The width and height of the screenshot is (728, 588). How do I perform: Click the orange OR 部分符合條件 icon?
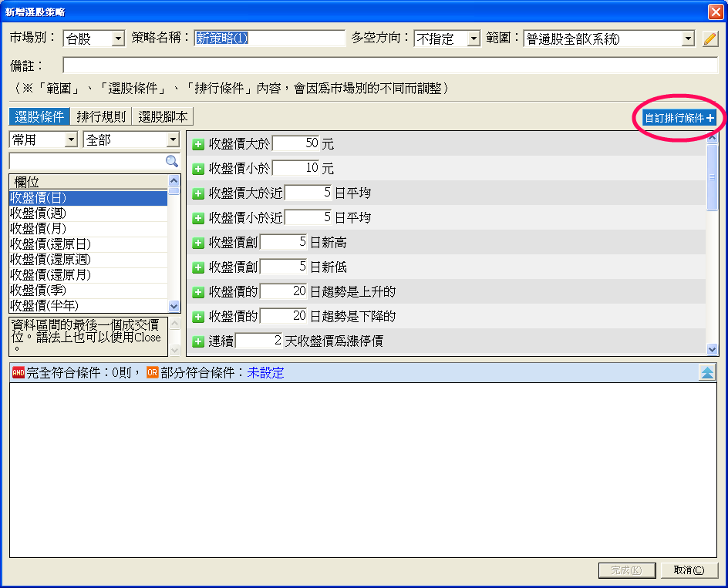coord(153,373)
